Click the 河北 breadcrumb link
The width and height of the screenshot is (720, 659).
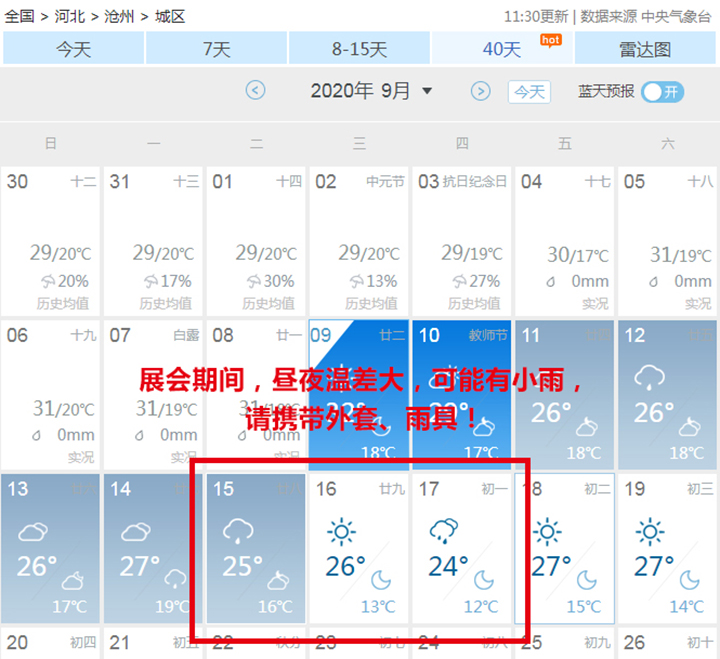pos(68,16)
